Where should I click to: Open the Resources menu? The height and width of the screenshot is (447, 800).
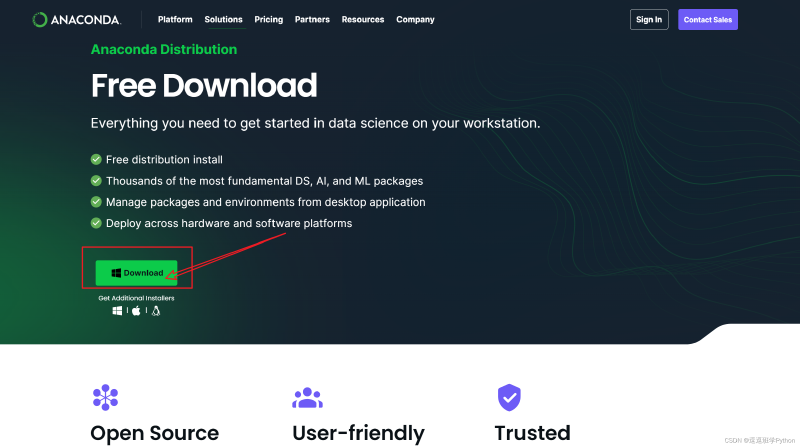[x=363, y=19]
